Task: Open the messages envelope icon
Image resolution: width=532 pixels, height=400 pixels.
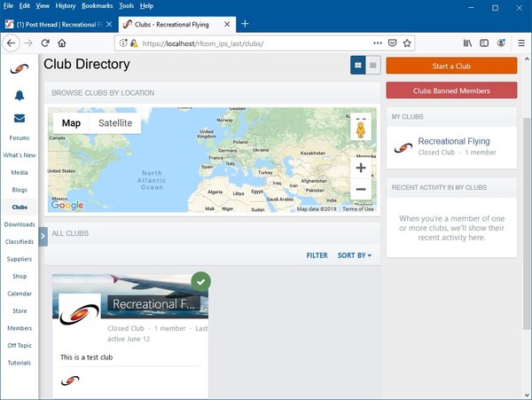Action: coord(20,118)
